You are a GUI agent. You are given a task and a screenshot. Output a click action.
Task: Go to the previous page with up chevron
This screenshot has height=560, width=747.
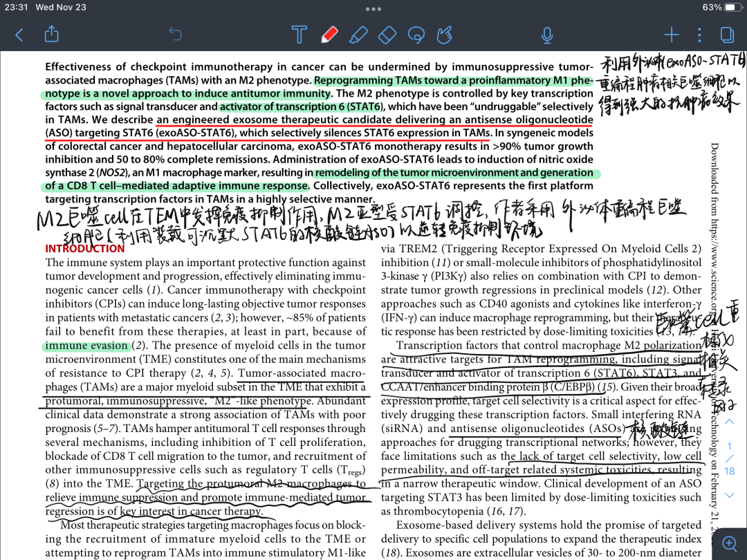pos(730,422)
